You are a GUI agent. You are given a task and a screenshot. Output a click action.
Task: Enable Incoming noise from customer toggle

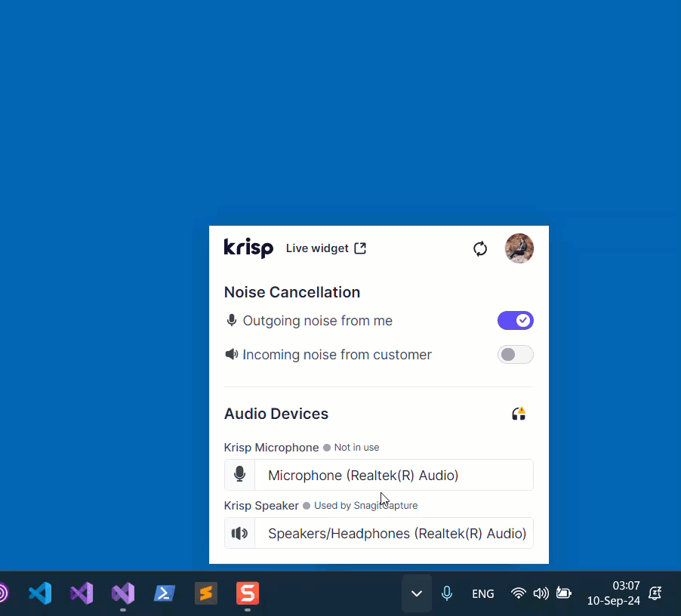click(x=515, y=355)
